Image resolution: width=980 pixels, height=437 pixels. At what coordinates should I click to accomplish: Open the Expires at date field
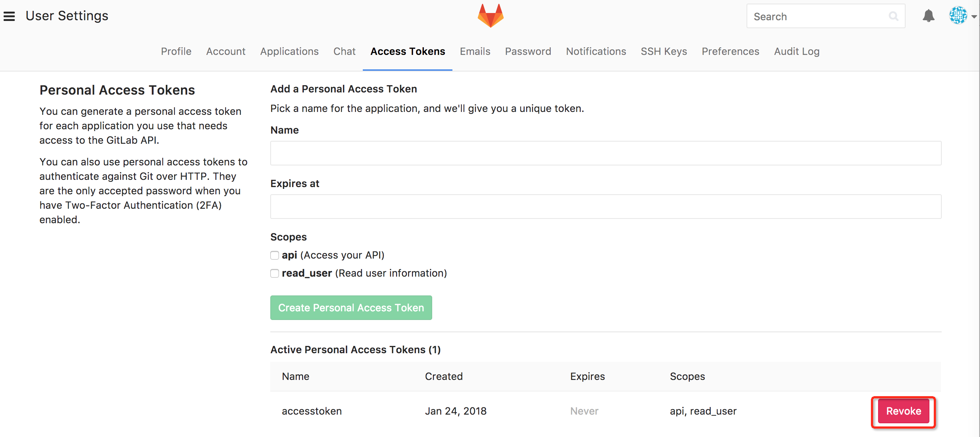[x=606, y=207]
